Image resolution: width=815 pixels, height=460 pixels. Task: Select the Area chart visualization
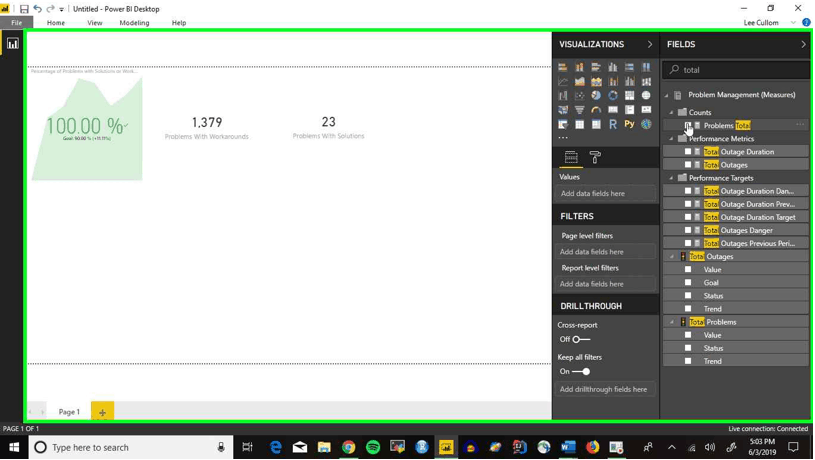click(580, 82)
